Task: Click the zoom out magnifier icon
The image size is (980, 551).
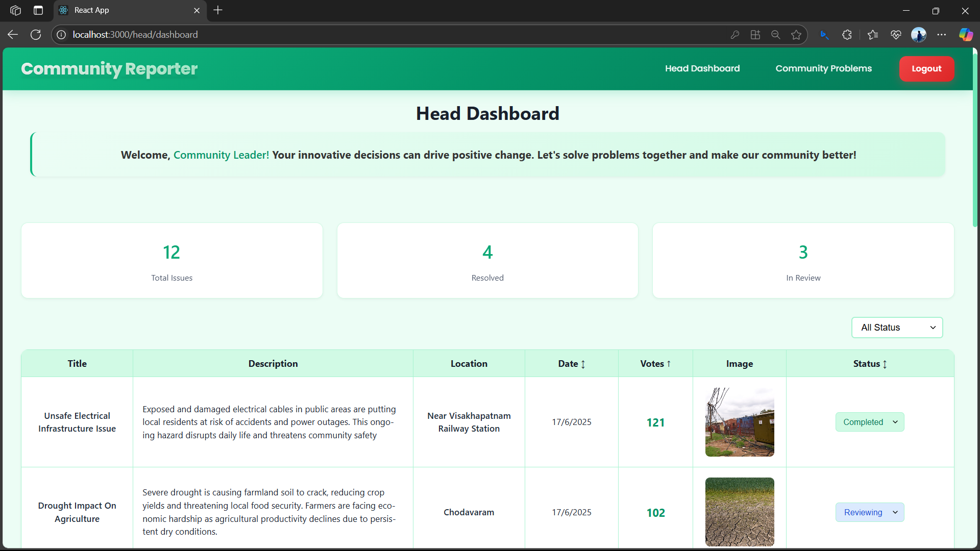Action: point(776,35)
